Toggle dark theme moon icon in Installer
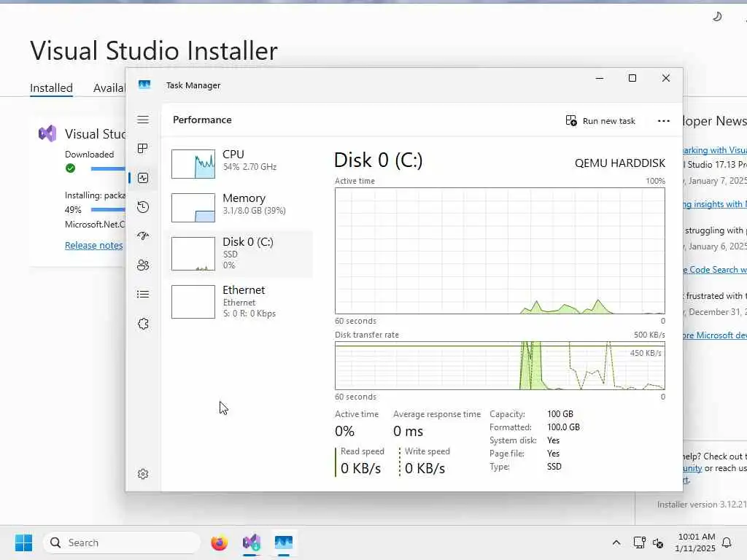 pyautogui.click(x=717, y=17)
